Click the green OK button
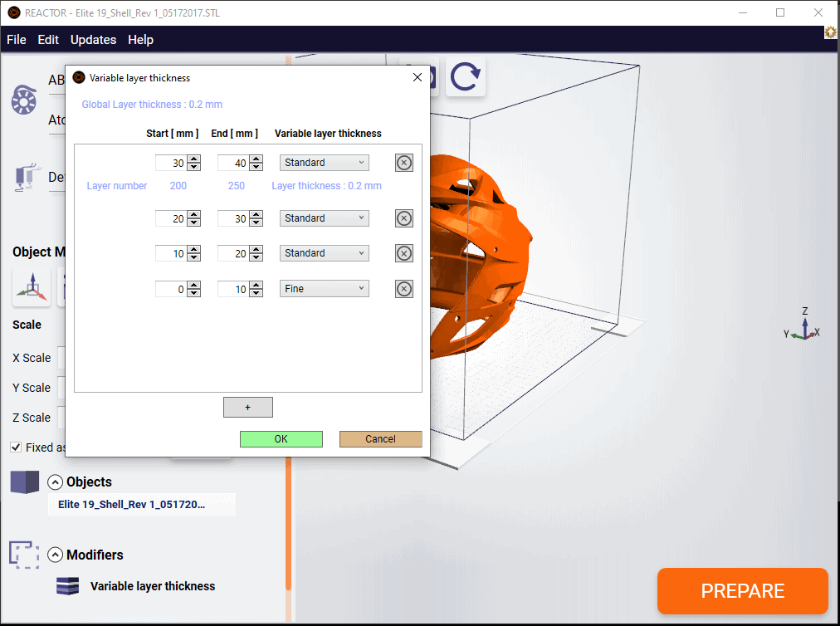The image size is (840, 626). tap(281, 439)
